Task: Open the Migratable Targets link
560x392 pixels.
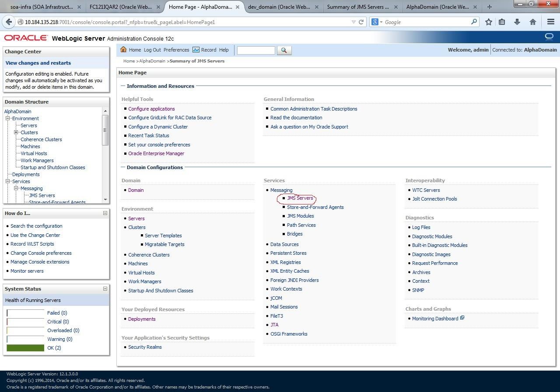Action: [164, 244]
